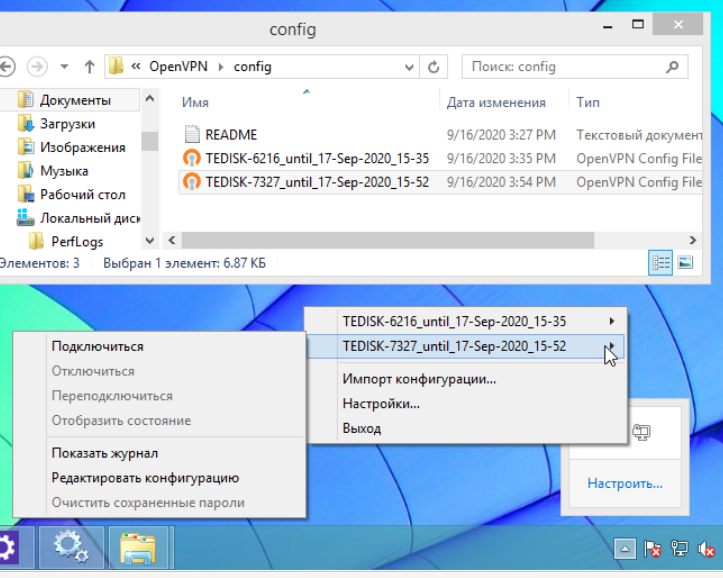Switch to details view in status bar
Image resolution: width=723 pixels, height=578 pixels.
[661, 263]
